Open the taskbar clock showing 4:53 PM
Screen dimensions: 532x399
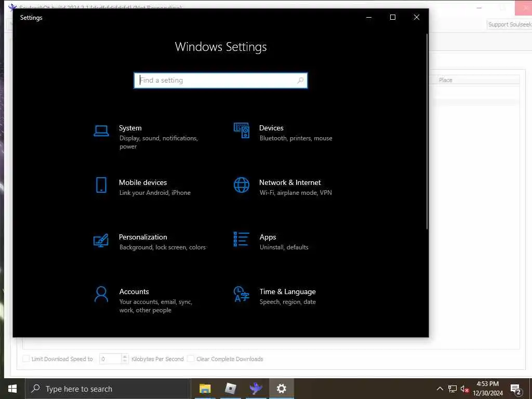[488, 389]
